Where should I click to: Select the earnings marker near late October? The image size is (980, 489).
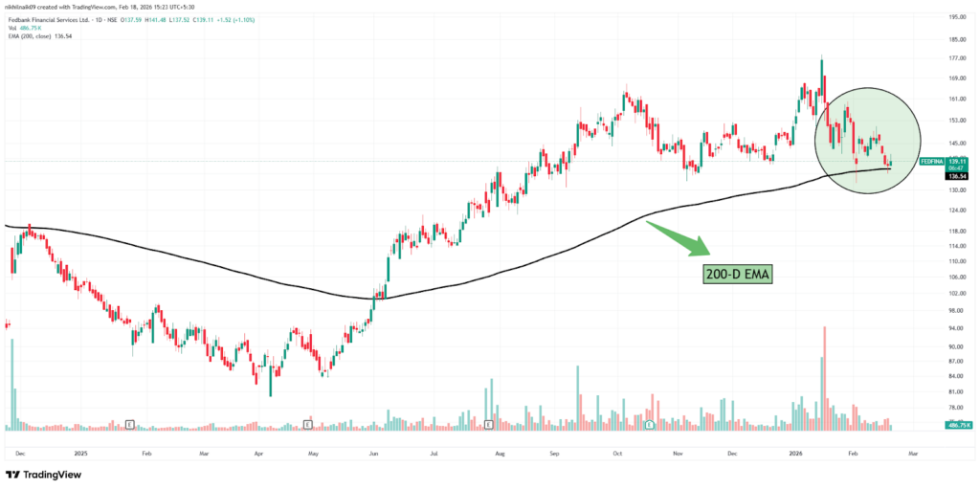[649, 423]
